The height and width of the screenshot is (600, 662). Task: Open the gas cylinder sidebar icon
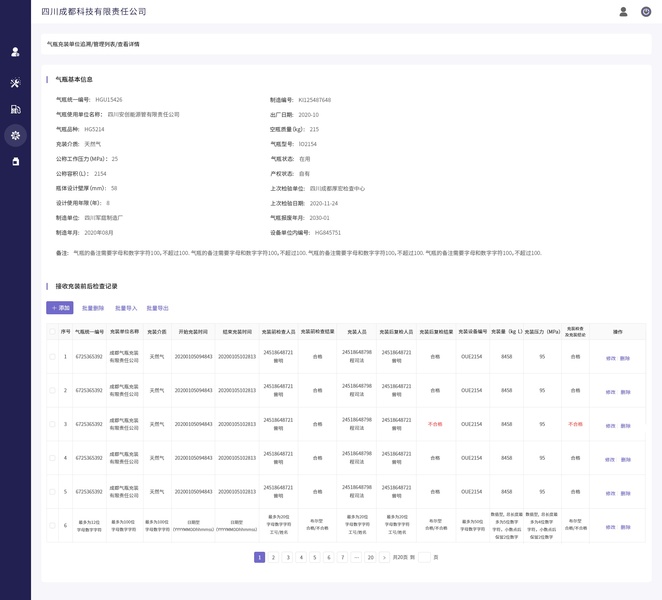15,161
